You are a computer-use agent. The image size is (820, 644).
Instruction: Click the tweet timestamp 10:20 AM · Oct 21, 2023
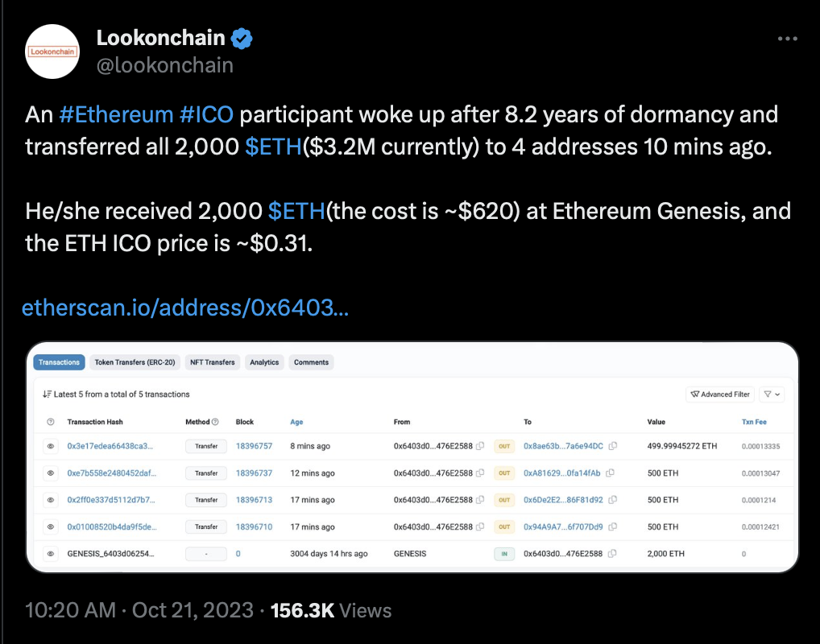click(139, 610)
